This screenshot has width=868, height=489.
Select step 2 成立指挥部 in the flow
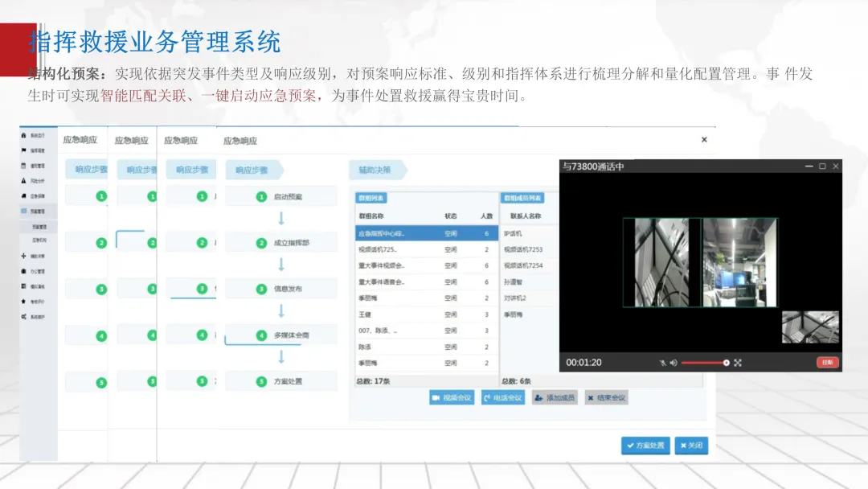click(281, 243)
